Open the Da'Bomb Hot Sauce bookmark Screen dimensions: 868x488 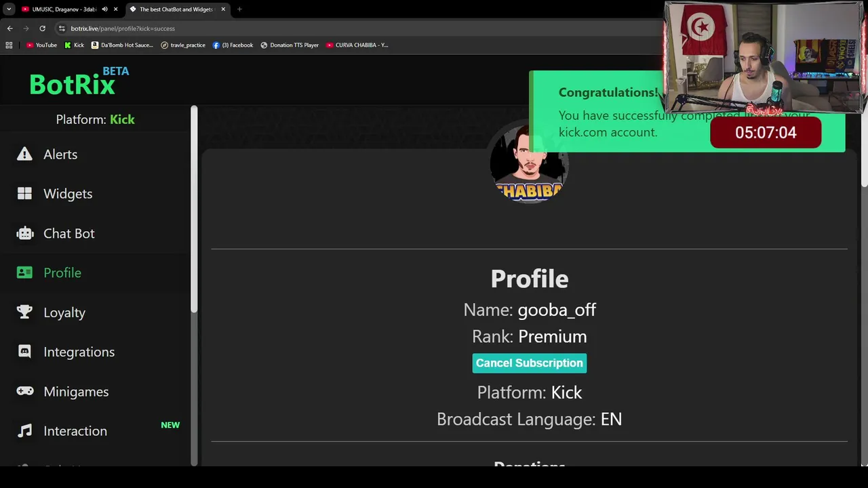[122, 45]
